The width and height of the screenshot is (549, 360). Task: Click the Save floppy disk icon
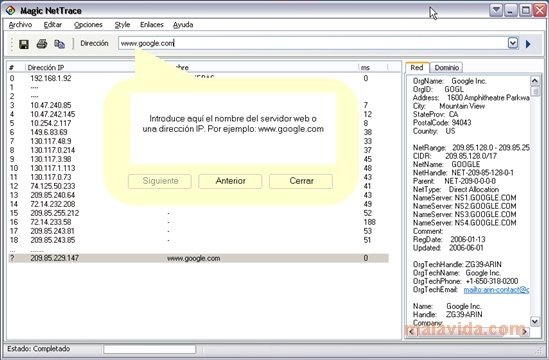pyautogui.click(x=24, y=44)
